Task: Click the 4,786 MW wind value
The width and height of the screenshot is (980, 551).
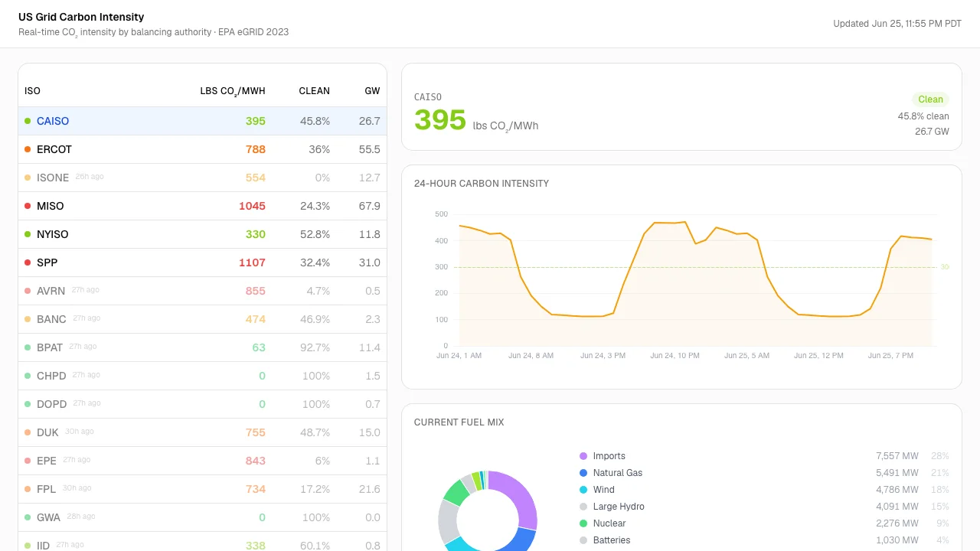Action: click(897, 490)
